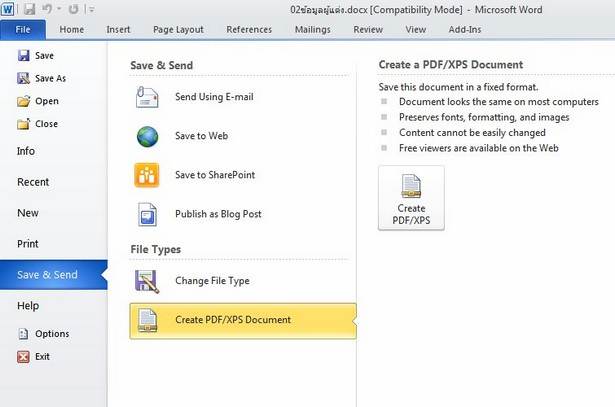Click the Save icon in Quick Access Toolbar
This screenshot has width=615, height=407.
tap(29, 9)
